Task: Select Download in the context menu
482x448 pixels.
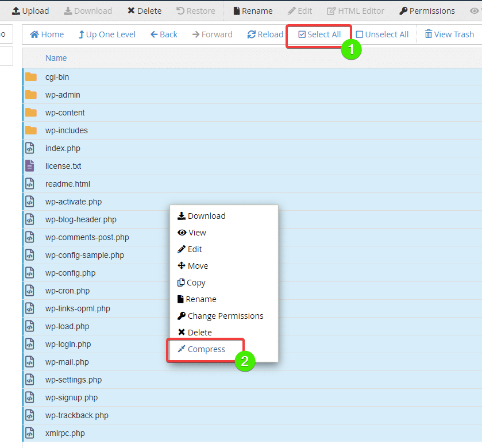Action: click(x=206, y=216)
